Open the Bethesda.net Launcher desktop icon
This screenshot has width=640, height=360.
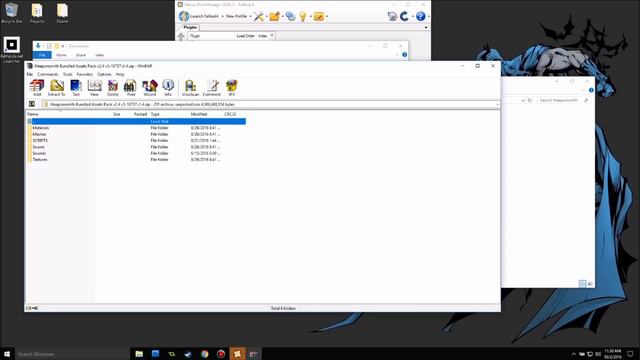(11, 50)
